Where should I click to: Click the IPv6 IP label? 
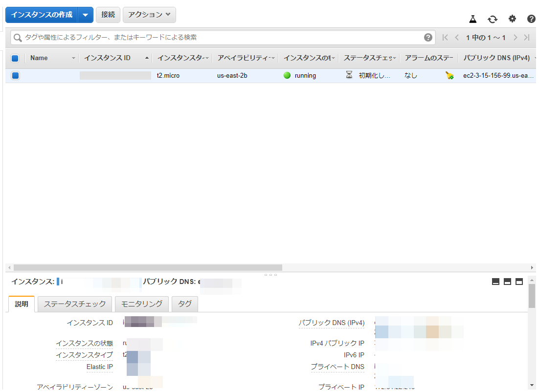354,355
